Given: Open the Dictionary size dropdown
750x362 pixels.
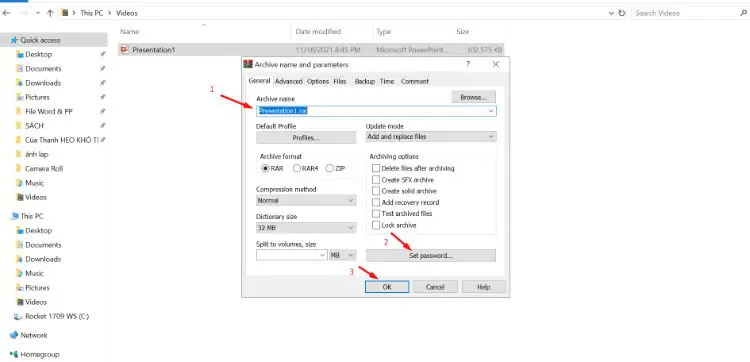Looking at the screenshot, I should coord(306,228).
